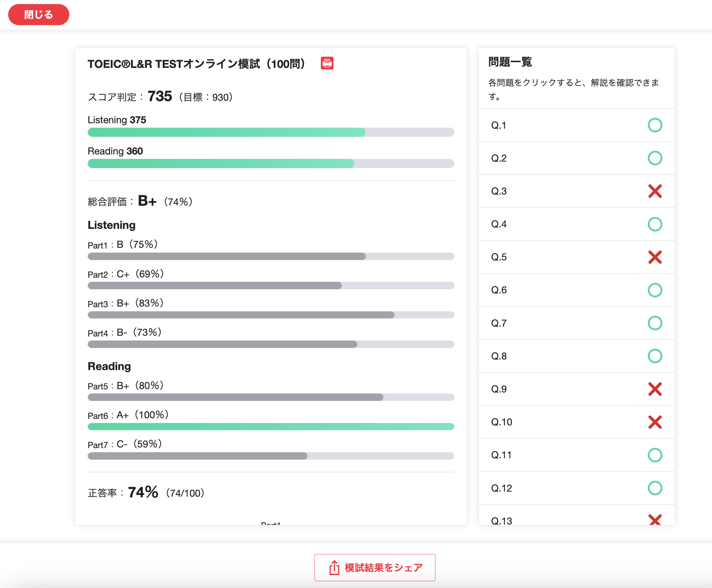Click the bold Listening section heading
This screenshot has width=712, height=588.
pyautogui.click(x=111, y=225)
